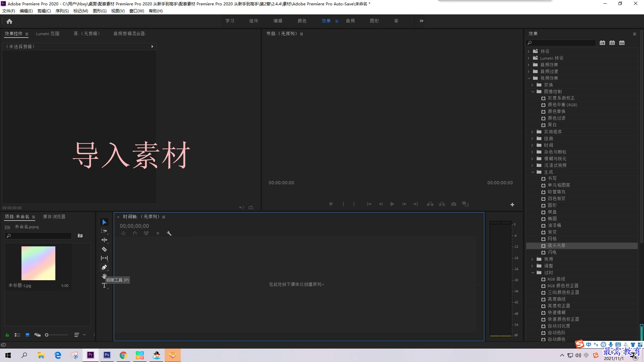
Task: Select the Type tool
Action: point(104,286)
